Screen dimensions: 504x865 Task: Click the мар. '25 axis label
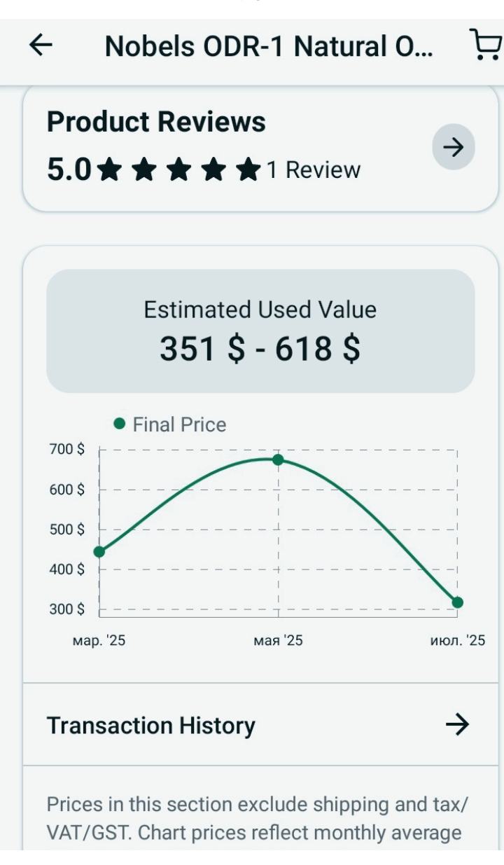(x=99, y=640)
